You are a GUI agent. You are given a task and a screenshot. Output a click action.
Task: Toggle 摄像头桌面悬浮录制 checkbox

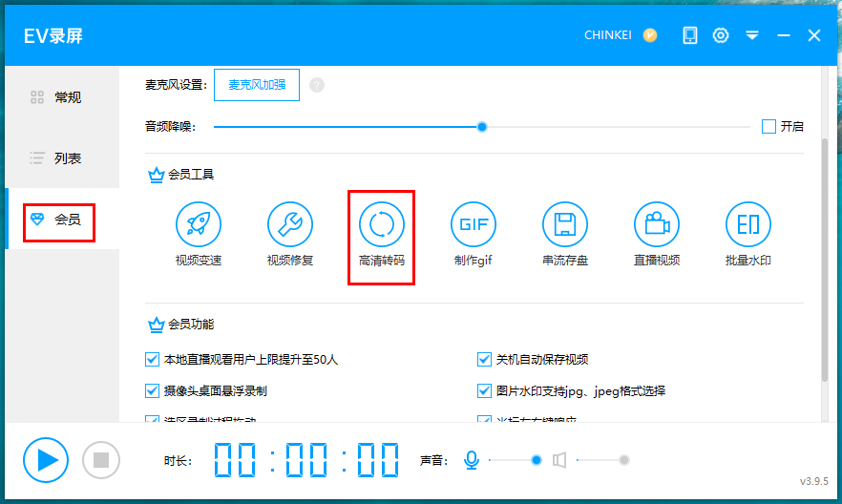point(152,390)
